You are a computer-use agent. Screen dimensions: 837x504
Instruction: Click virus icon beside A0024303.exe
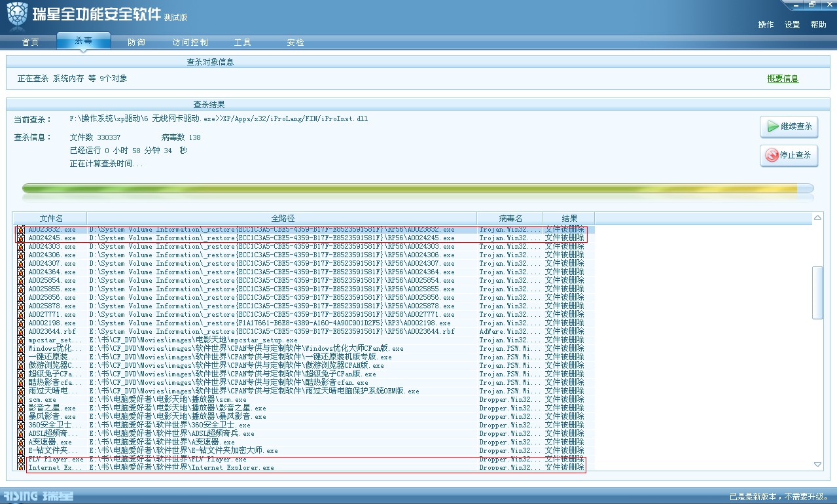(x=21, y=247)
